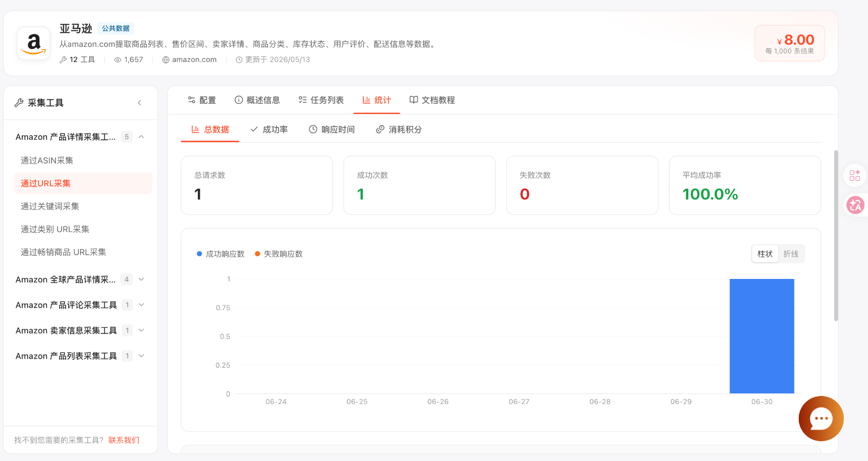Open the floating chat bubble widget

coord(821,419)
